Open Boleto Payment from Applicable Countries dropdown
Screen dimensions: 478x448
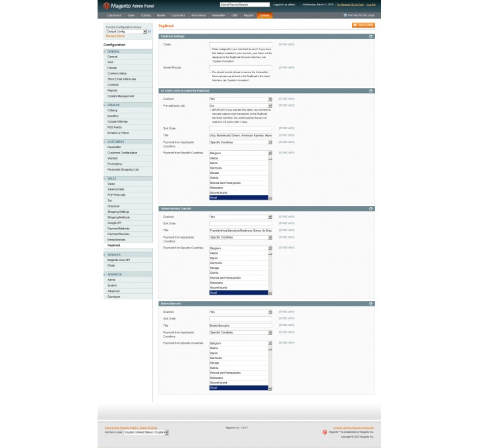tap(241, 333)
